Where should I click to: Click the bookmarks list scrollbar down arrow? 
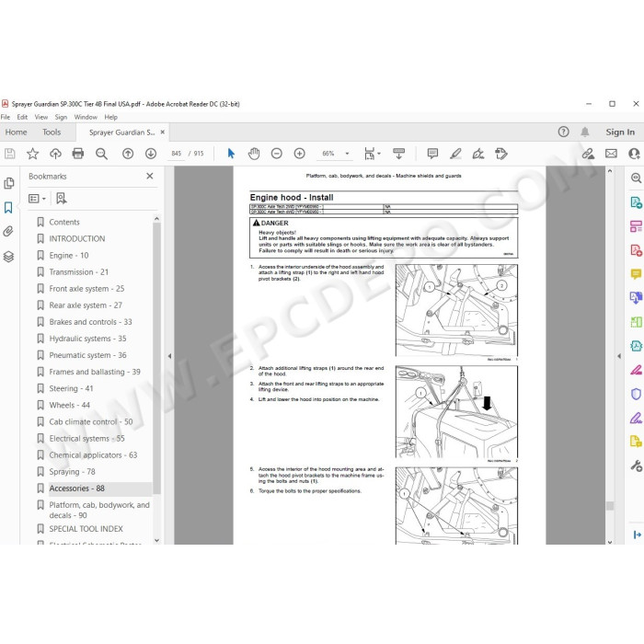[156, 540]
